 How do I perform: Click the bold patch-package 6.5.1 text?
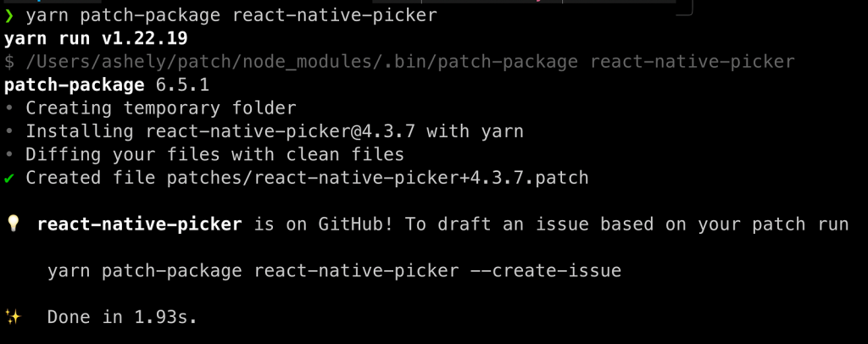tap(107, 86)
